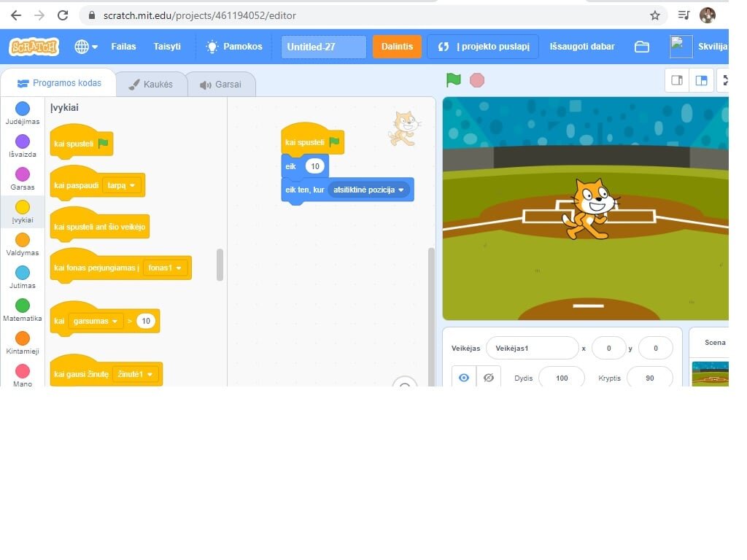Click the eik steps value 10

[x=315, y=166]
